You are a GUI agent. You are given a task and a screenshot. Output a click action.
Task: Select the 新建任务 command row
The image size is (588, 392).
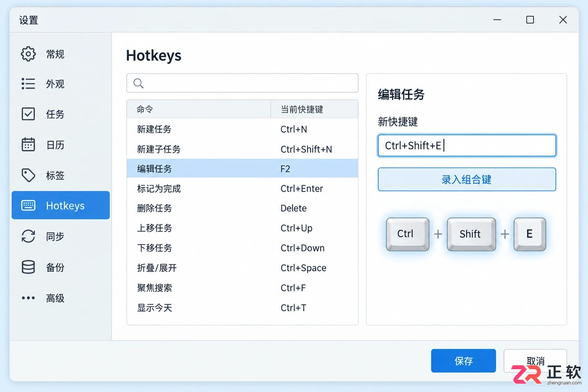tap(243, 129)
